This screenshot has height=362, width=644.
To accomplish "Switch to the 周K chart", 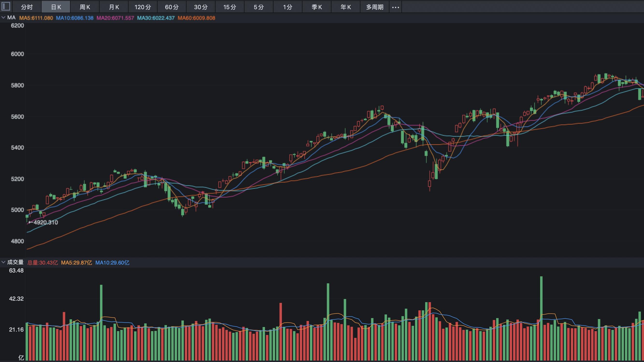I will coord(85,7).
